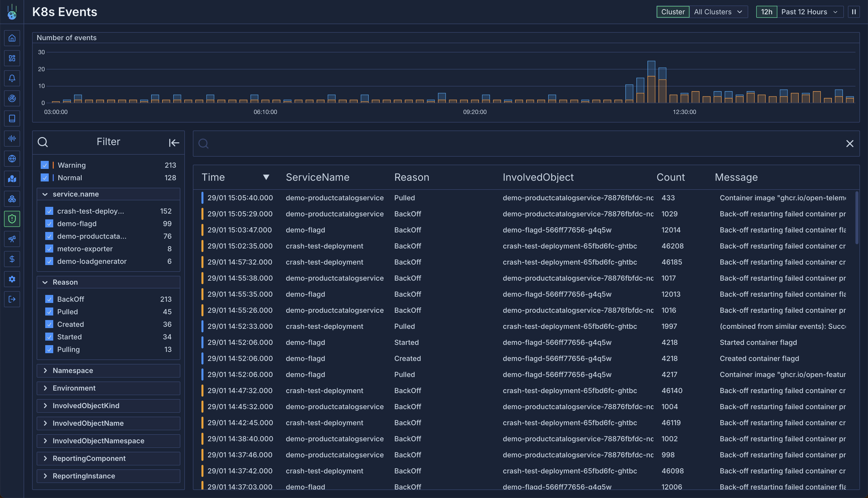Clear the event search with X button
868x498 pixels.
pos(849,144)
